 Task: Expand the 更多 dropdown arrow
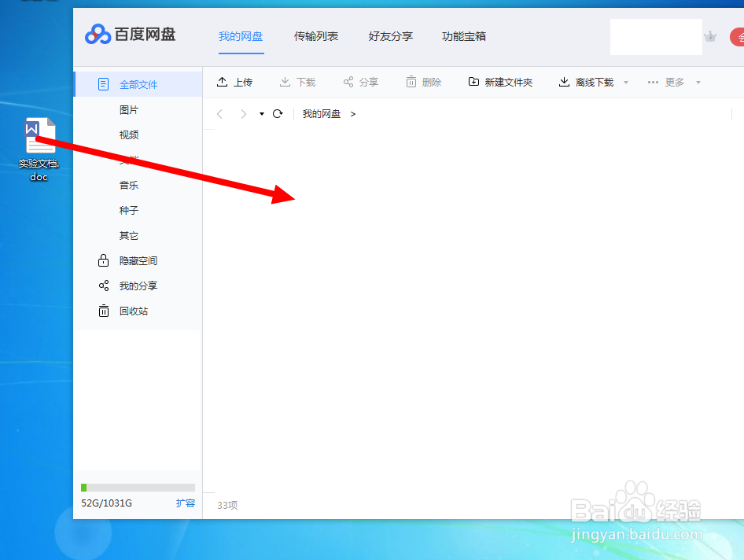[698, 83]
